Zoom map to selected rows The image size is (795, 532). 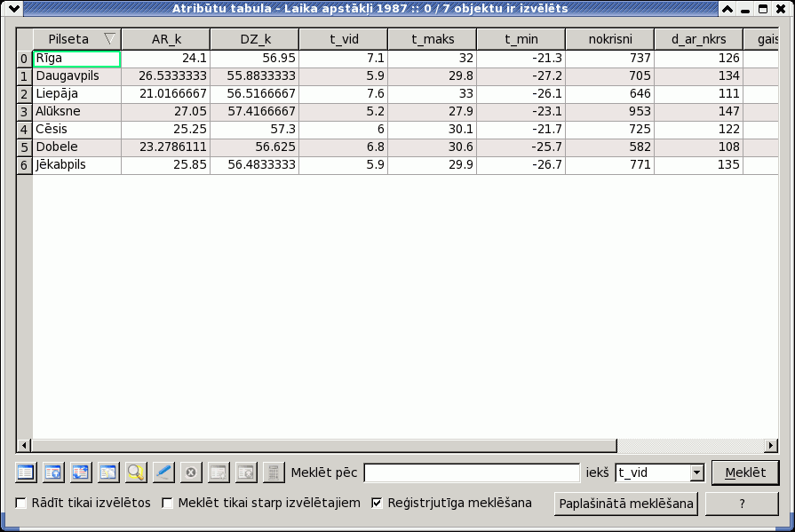click(135, 472)
